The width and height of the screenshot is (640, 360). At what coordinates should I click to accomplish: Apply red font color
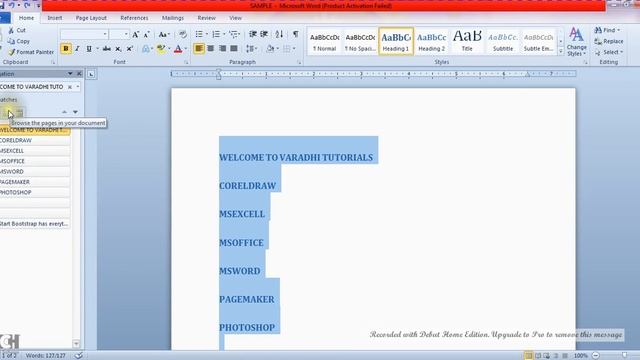coord(178,49)
